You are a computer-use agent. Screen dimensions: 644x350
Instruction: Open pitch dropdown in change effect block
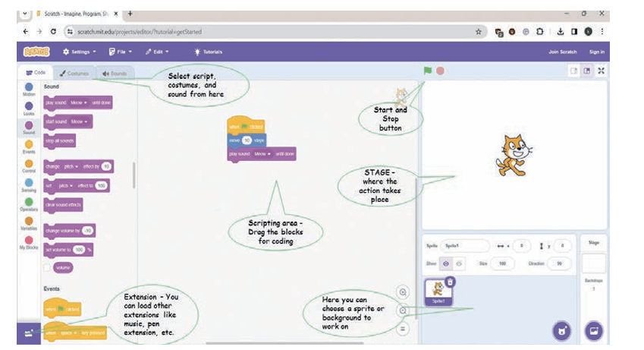pyautogui.click(x=71, y=166)
